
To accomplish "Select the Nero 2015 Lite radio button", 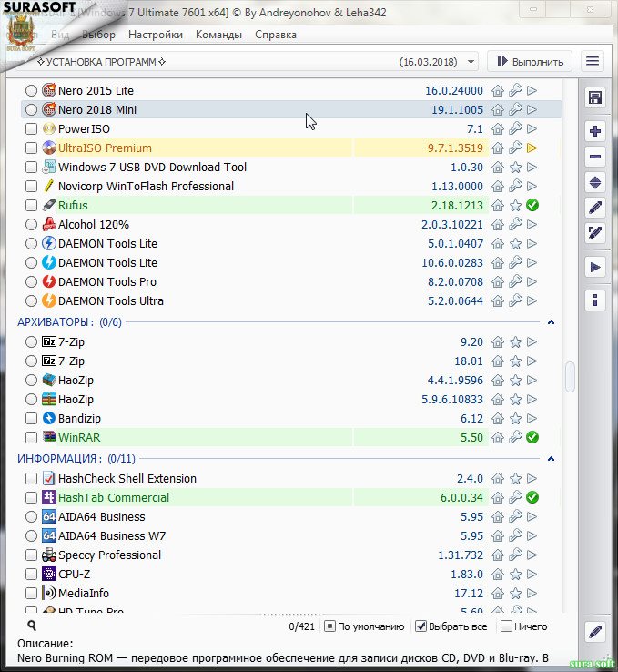I will [31, 90].
